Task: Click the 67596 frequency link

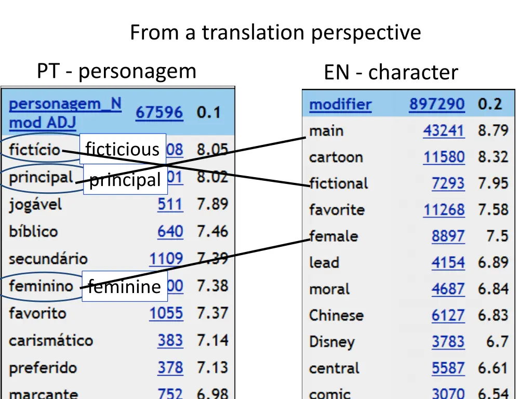Action: 158,112
